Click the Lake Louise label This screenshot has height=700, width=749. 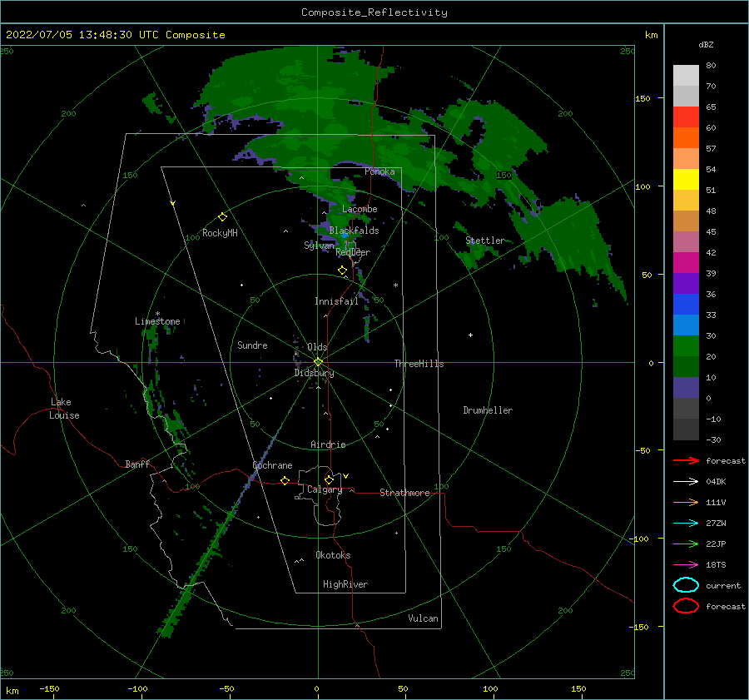coord(64,409)
